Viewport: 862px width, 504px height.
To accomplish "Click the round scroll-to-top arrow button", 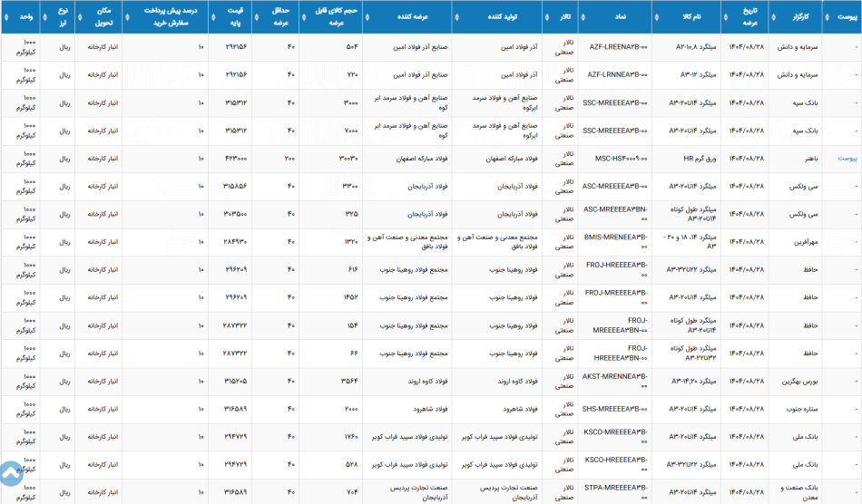I will click(11, 473).
